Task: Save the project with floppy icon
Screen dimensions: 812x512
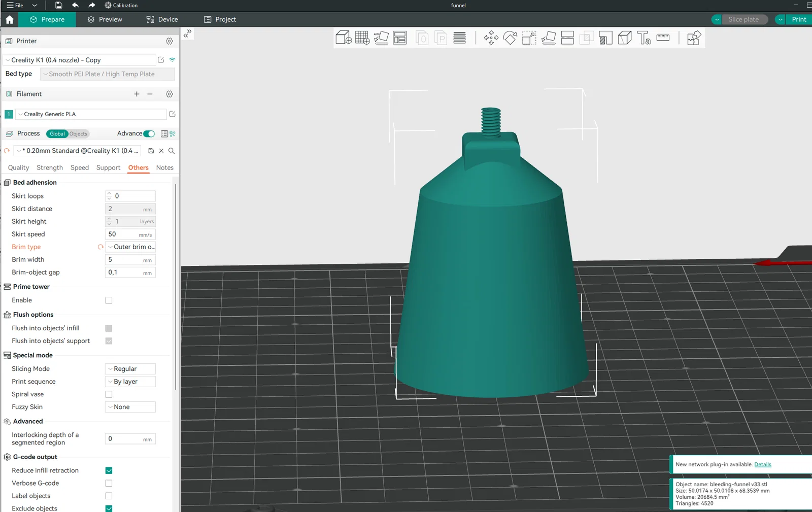Action: [59, 5]
